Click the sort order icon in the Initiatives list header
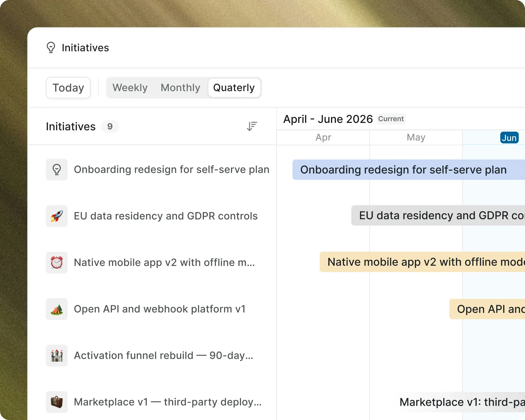Image resolution: width=525 pixels, height=420 pixels. click(x=252, y=126)
